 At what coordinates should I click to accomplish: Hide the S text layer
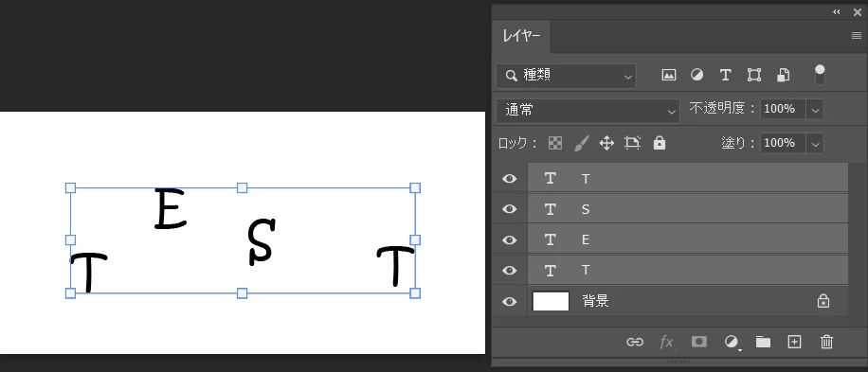[509, 209]
